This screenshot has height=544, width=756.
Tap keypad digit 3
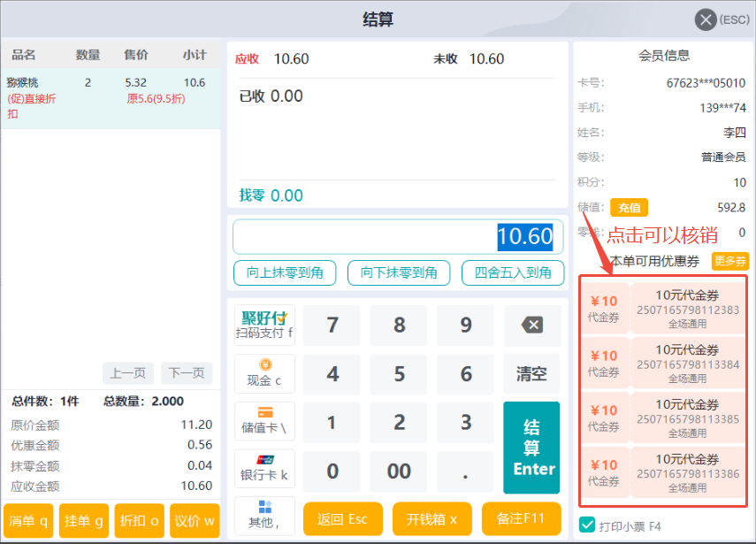(x=465, y=423)
